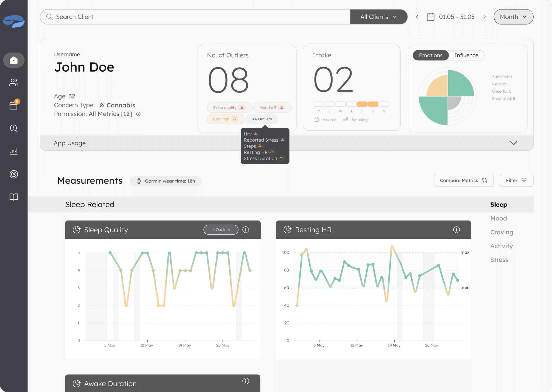This screenshot has width=552, height=392.
Task: Switch to the Influence toggle
Action: pyautogui.click(x=466, y=55)
